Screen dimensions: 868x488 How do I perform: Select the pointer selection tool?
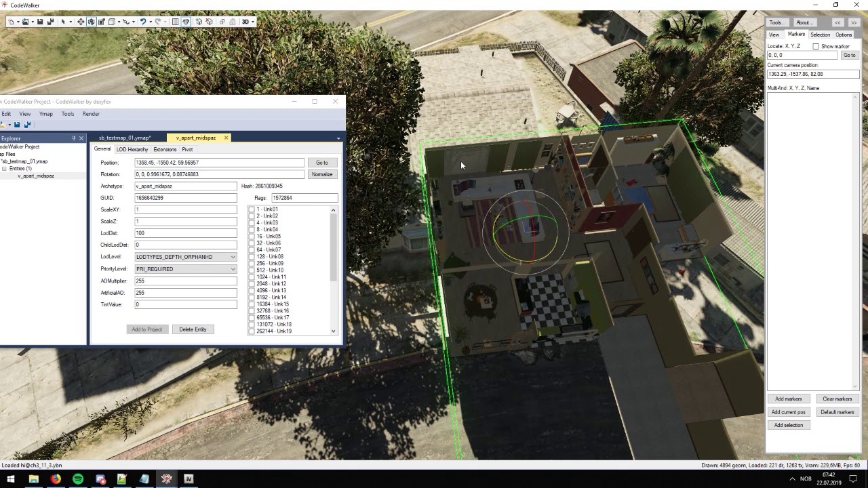tap(63, 22)
